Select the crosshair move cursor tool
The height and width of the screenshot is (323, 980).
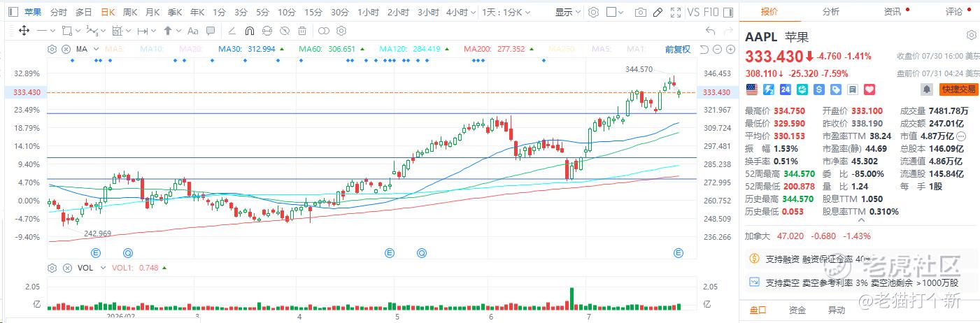pyautogui.click(x=24, y=31)
